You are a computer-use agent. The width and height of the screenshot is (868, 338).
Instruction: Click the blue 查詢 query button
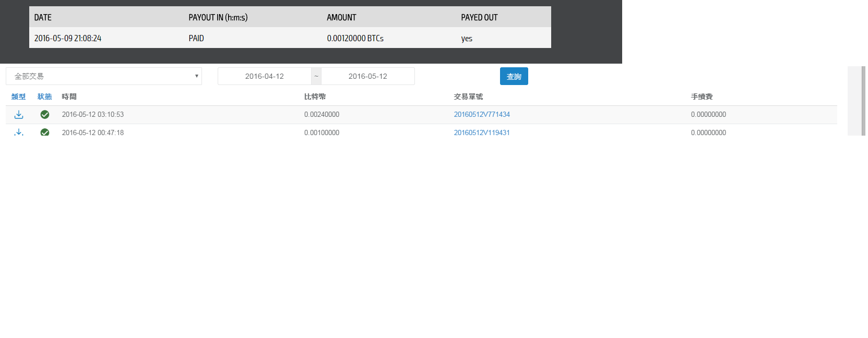coord(514,76)
